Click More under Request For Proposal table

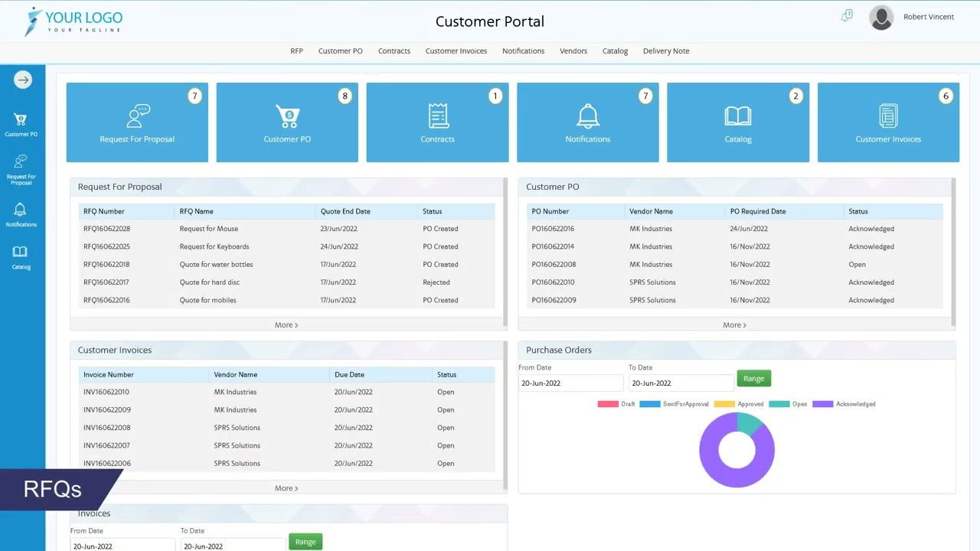[x=286, y=325]
